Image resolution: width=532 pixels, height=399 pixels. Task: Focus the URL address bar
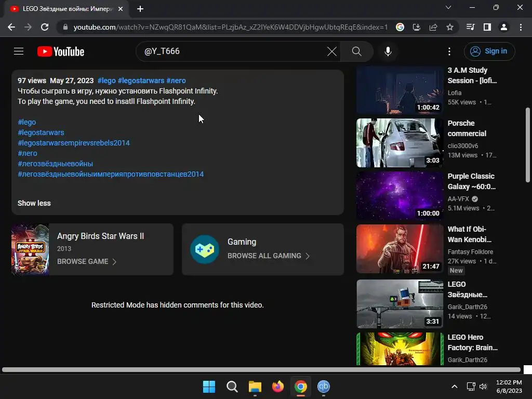[230, 27]
